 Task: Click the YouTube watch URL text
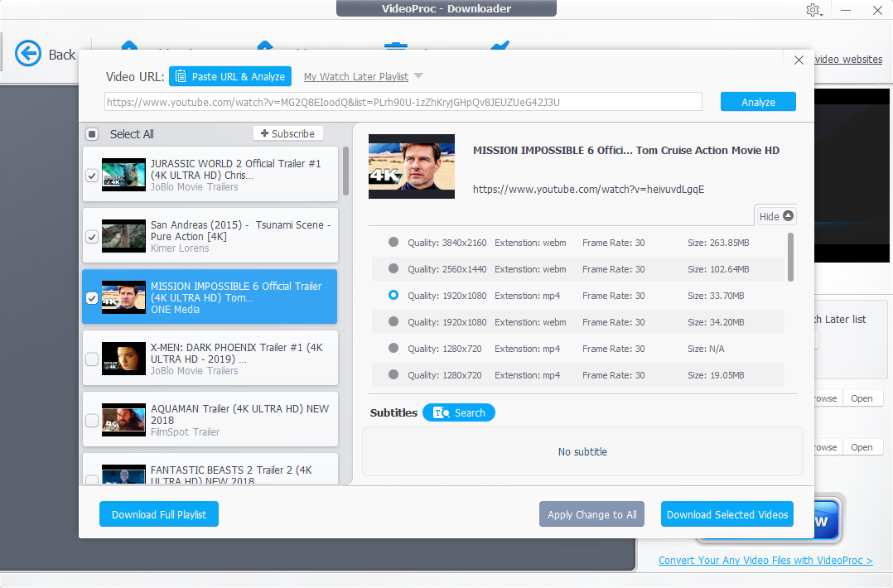coord(588,189)
